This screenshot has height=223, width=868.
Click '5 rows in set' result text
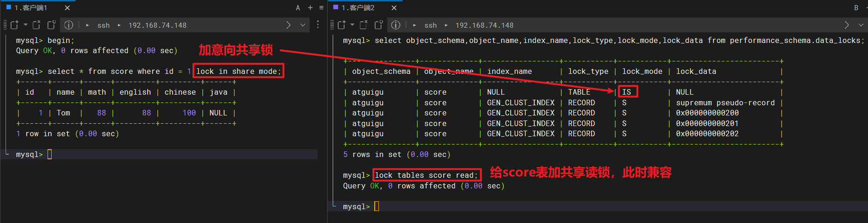(x=372, y=154)
